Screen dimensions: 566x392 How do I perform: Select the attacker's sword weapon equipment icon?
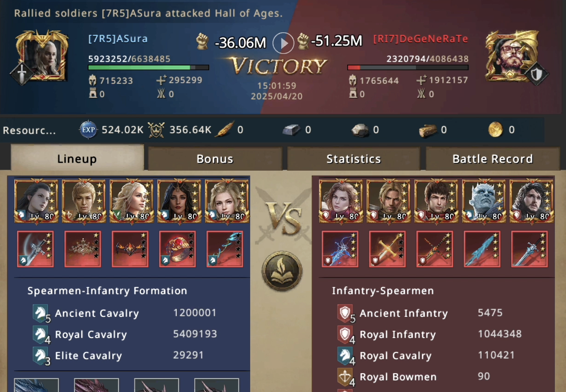[36, 249]
